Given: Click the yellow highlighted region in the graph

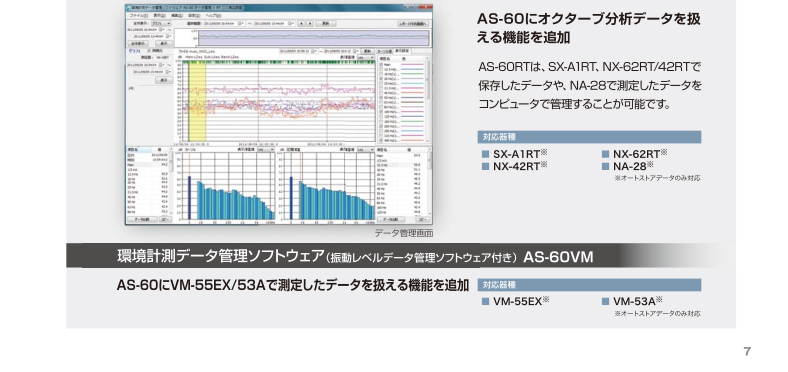Looking at the screenshot, I should 197,103.
